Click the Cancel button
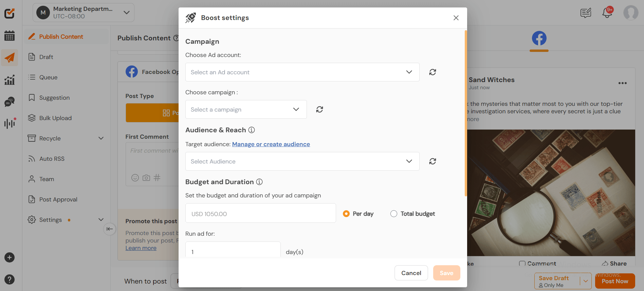The image size is (644, 291). pyautogui.click(x=411, y=273)
